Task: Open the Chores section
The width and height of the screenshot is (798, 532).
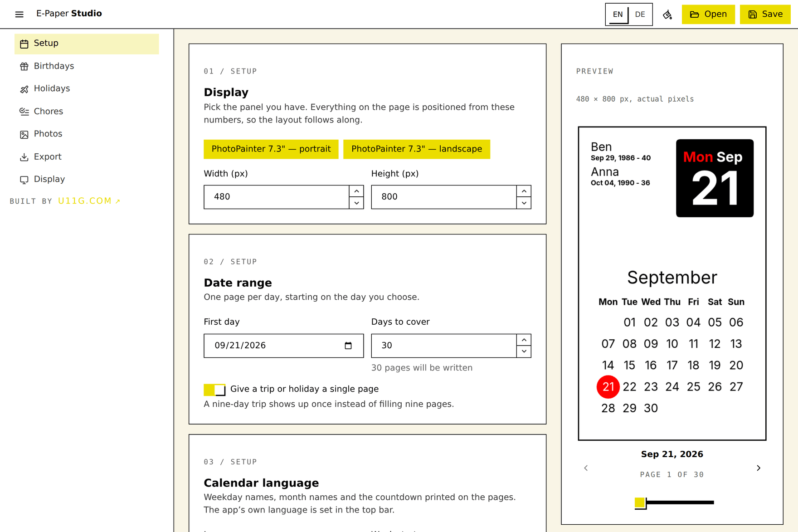Action: pos(87,112)
